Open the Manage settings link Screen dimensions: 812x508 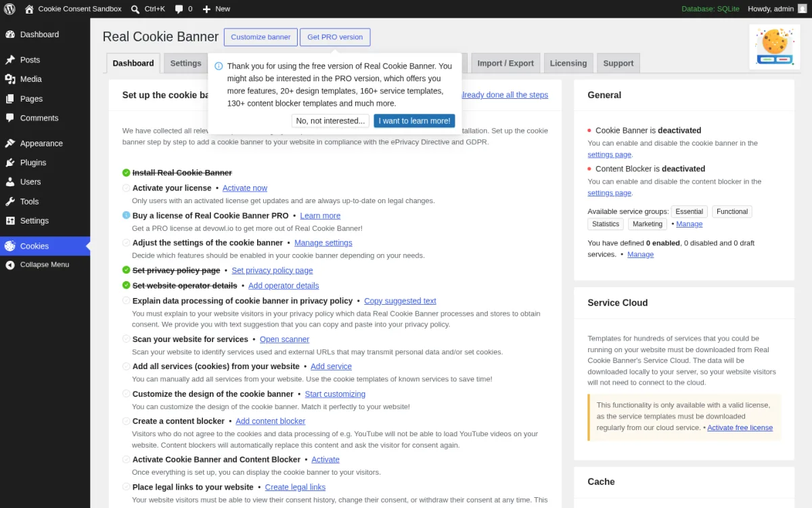[323, 242]
